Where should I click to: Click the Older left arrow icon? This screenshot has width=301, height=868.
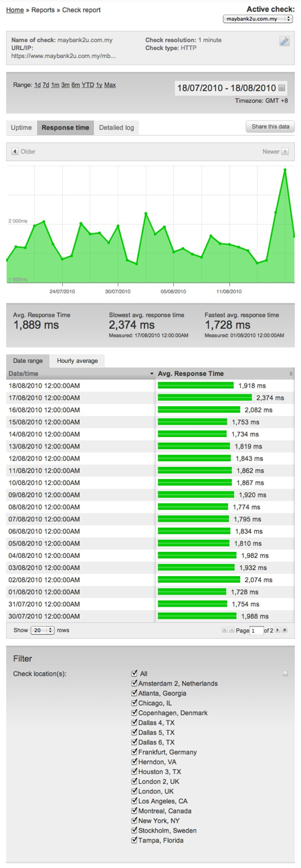pos(15,152)
